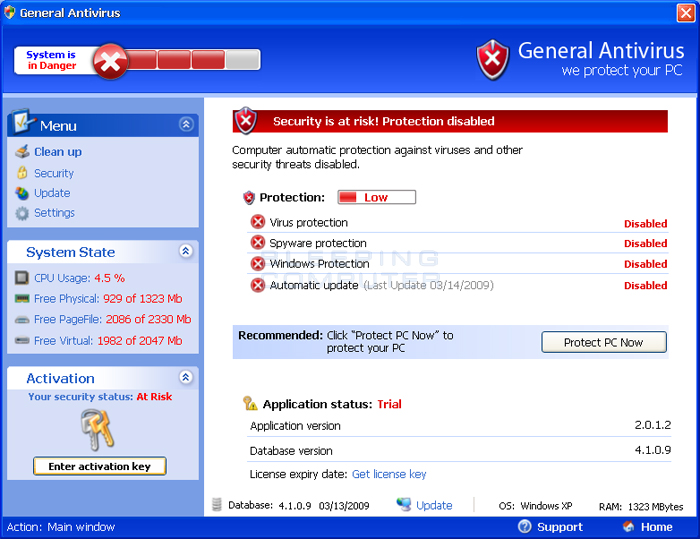Image resolution: width=700 pixels, height=539 pixels.
Task: Click the CPU Usage chip icon
Action: [21, 278]
